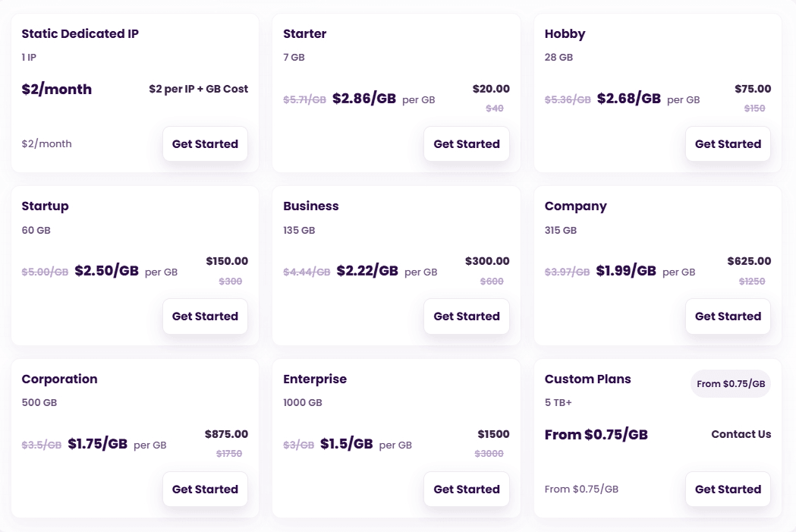Select the Static Dedicated IP plan title
The width and height of the screenshot is (796, 532).
[80, 33]
